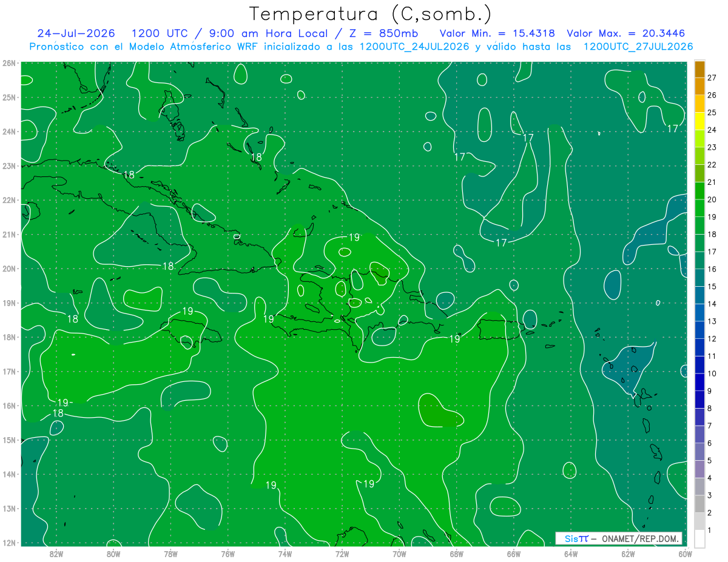Click legend value "20" on the color scale
Image resolution: width=728 pixels, height=562 pixels.
712,199
